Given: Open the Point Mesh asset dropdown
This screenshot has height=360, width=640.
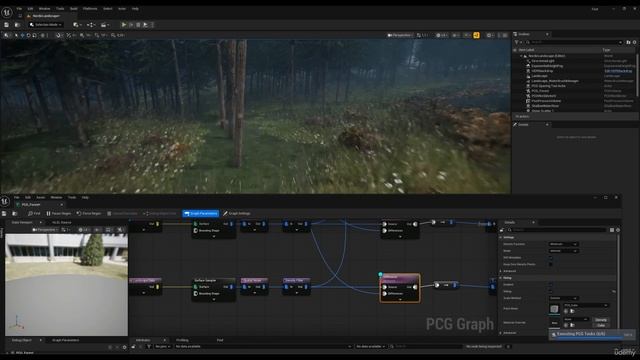Looking at the screenshot, I should pyautogui.click(x=586, y=305).
